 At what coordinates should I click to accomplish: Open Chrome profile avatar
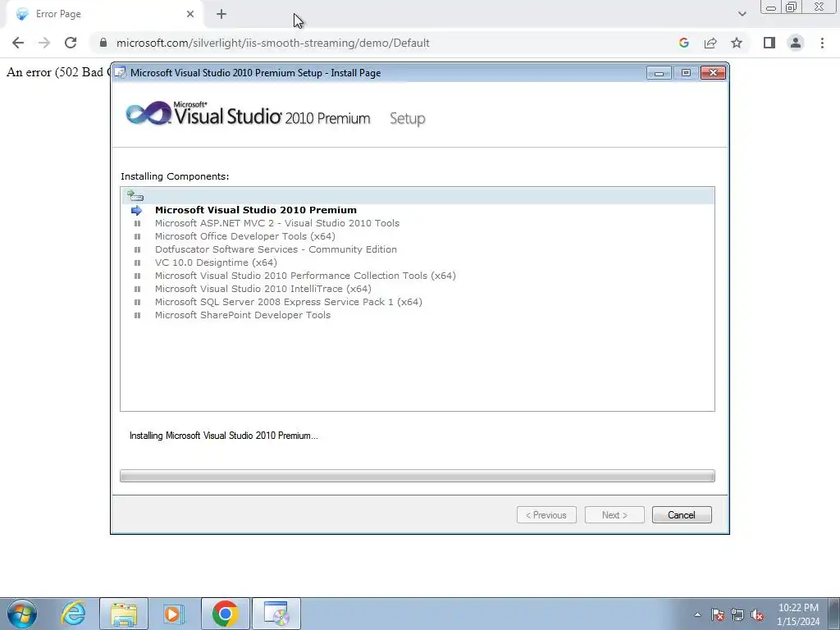[796, 43]
